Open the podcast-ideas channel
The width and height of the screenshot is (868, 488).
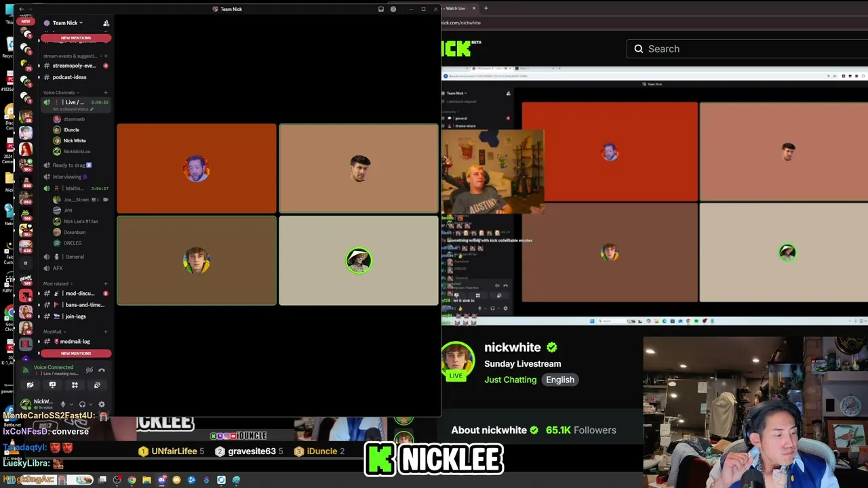[75, 77]
